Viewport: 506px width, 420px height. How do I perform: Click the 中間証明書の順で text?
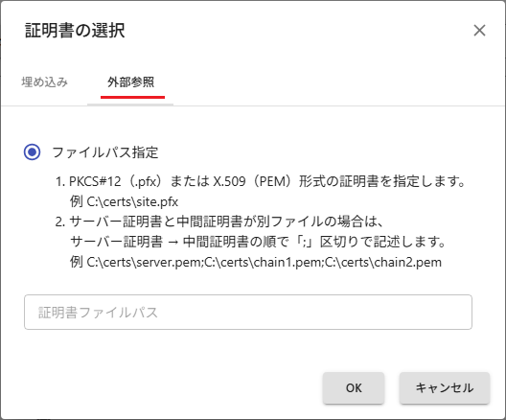point(236,242)
